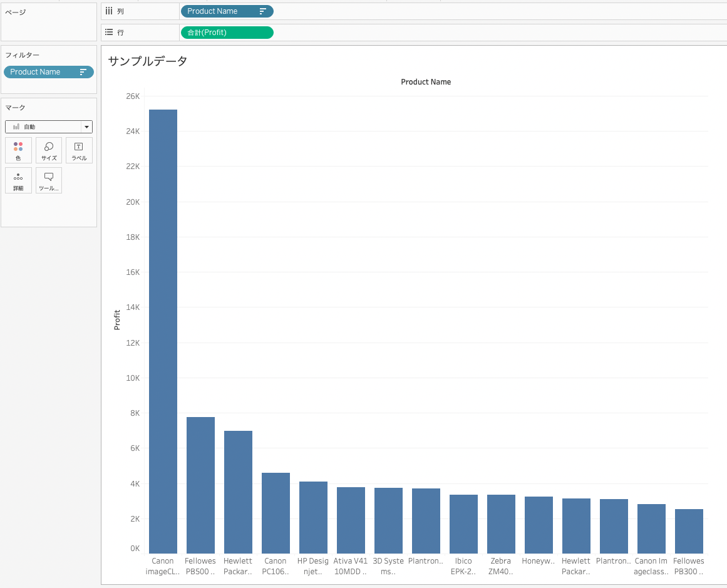Select Product Name pill in filters shelf

(x=49, y=72)
